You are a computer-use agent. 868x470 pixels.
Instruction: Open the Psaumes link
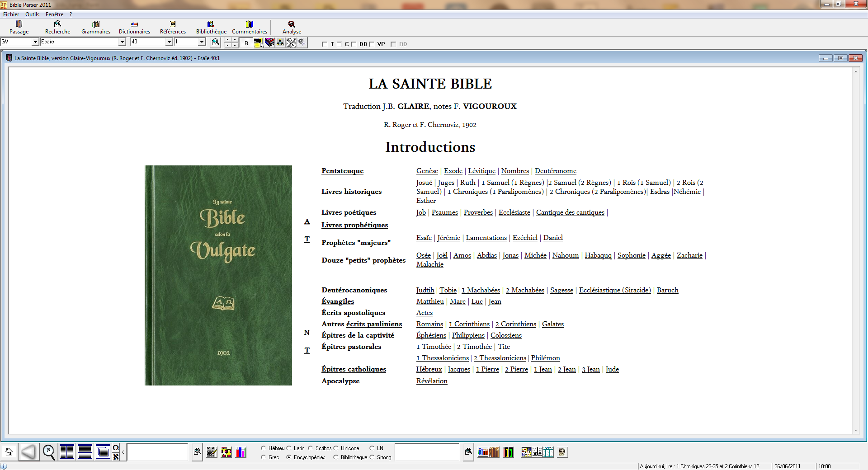coord(445,212)
